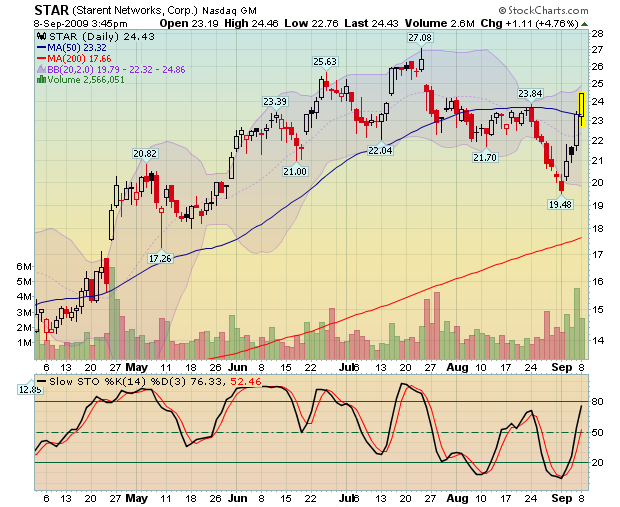
Task: Click the 21.00 price low label
Action: pos(295,172)
